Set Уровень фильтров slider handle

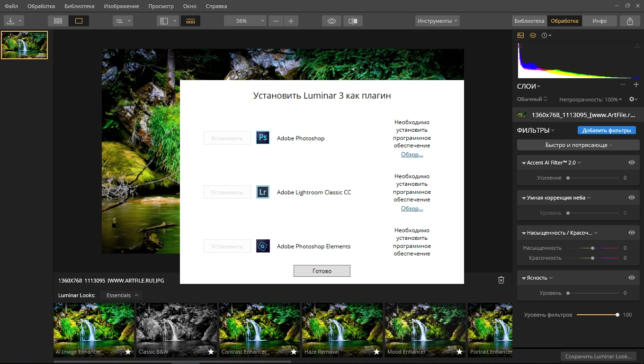click(x=617, y=315)
